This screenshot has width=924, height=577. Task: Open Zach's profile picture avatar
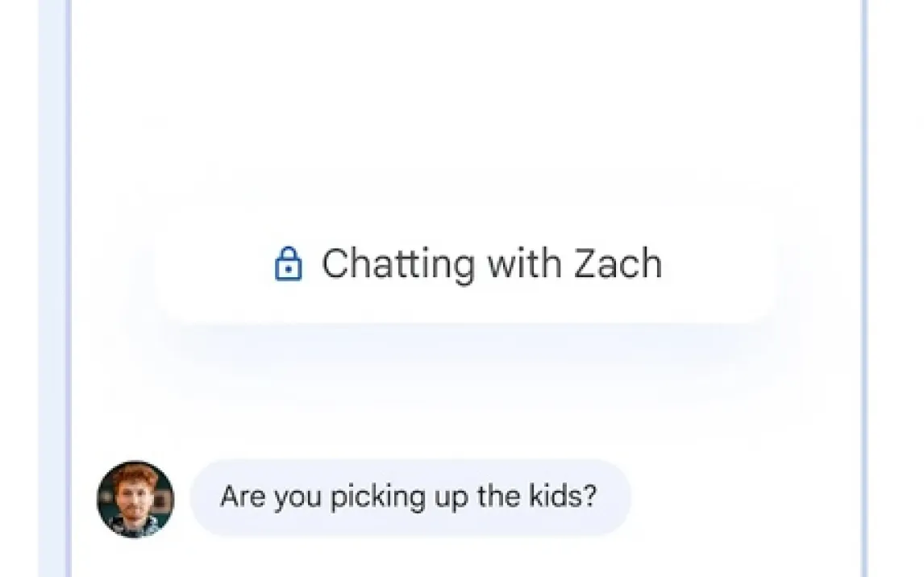click(x=135, y=500)
